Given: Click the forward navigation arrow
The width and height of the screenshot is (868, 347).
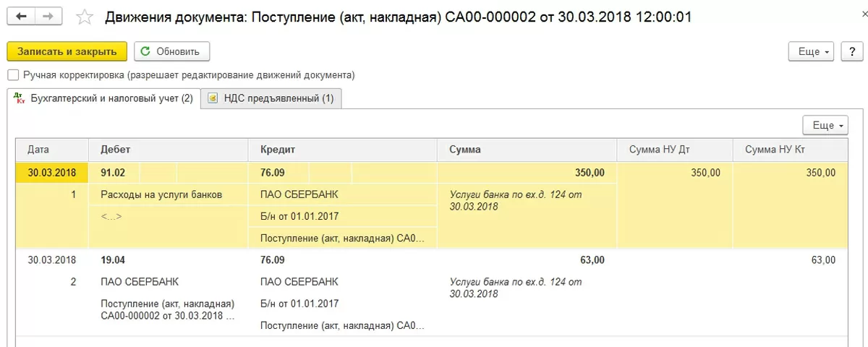Looking at the screenshot, I should pos(46,16).
